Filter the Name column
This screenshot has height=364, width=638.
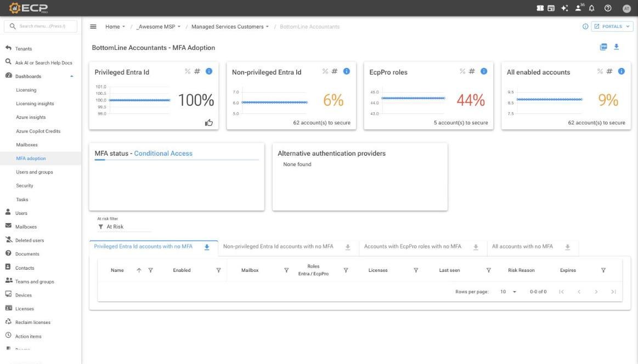(150, 270)
